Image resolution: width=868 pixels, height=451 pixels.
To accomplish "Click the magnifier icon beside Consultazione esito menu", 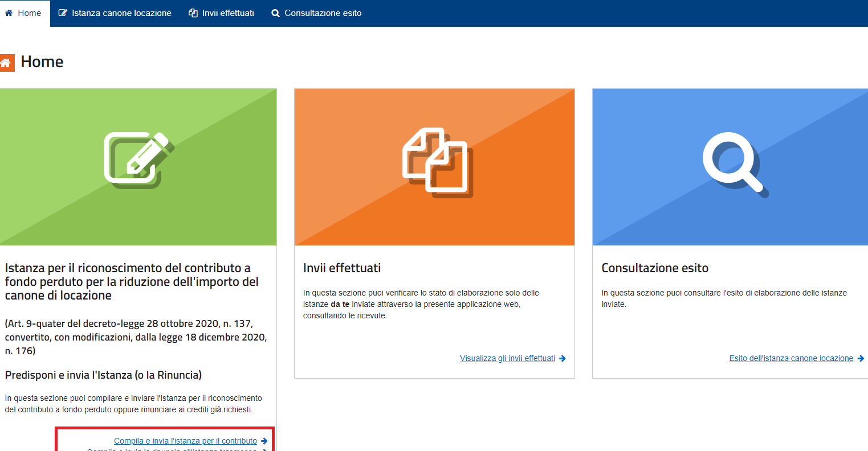I will coord(276,13).
